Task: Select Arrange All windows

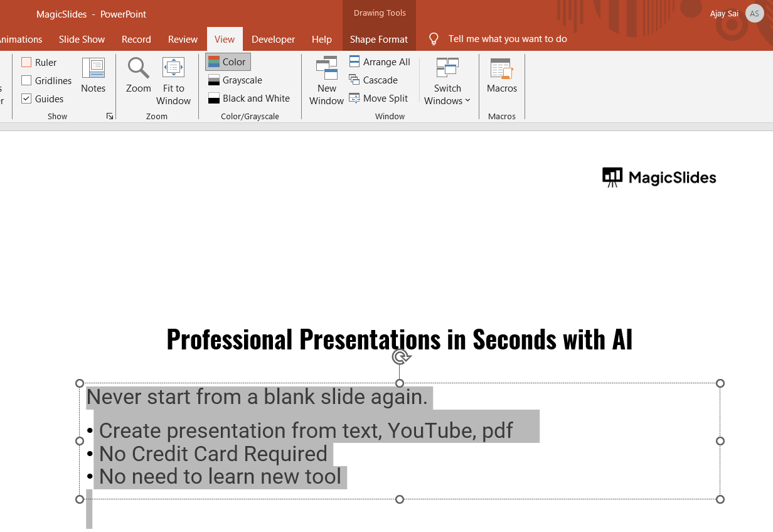Action: click(x=380, y=61)
